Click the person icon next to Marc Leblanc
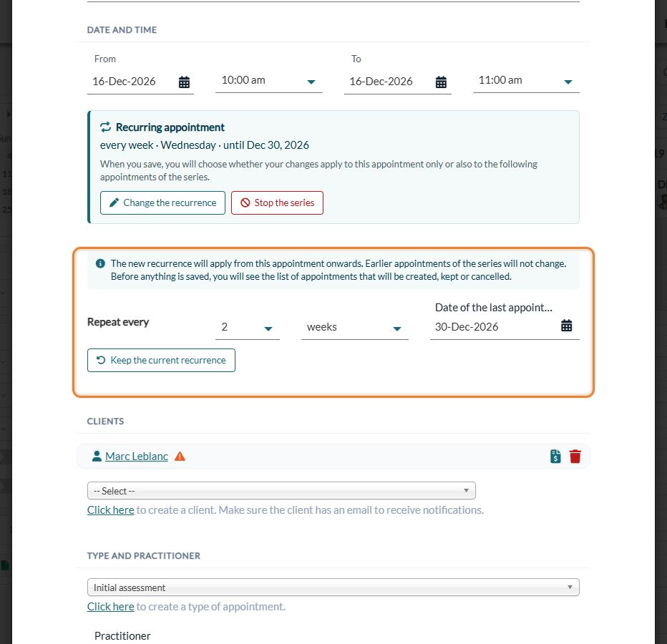The height and width of the screenshot is (644, 667). (x=97, y=456)
